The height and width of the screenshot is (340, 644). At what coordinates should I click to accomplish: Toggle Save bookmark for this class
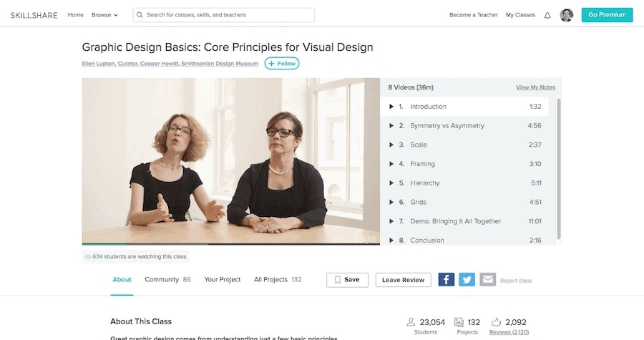coord(347,280)
